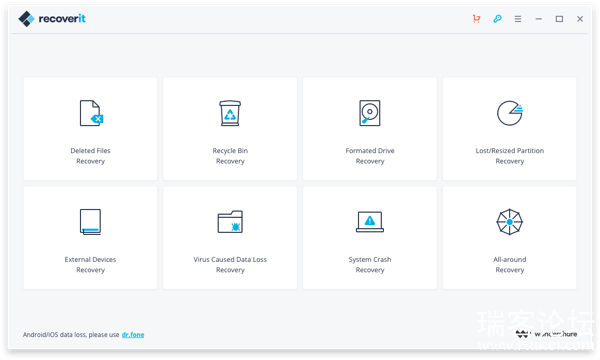Minimize the recoverit window
The image size is (600, 360).
(x=538, y=19)
